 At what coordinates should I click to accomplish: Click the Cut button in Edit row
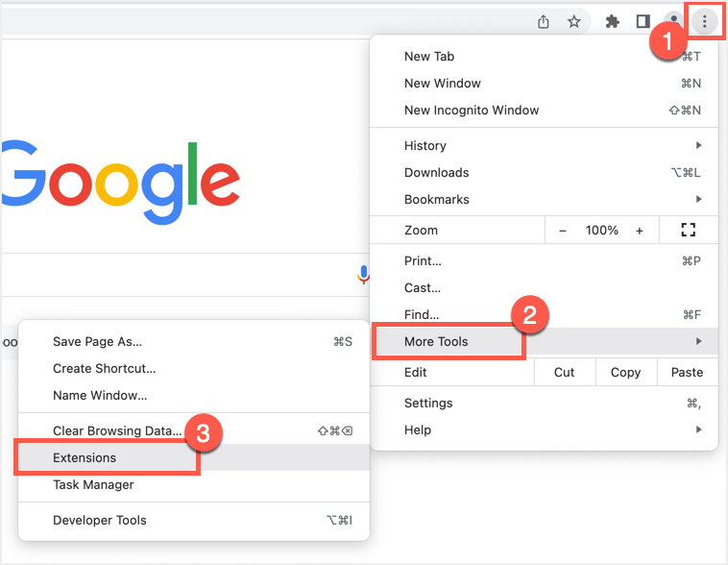point(565,373)
